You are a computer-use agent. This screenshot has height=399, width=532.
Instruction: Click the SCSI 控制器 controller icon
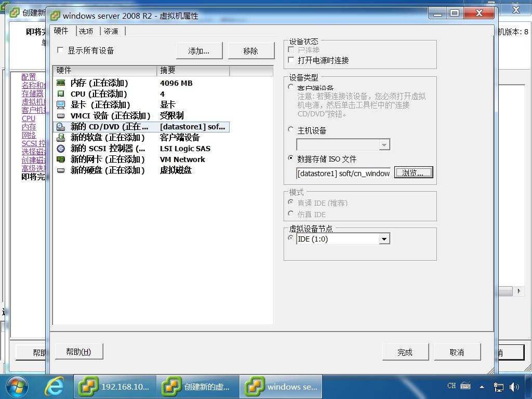(61, 148)
